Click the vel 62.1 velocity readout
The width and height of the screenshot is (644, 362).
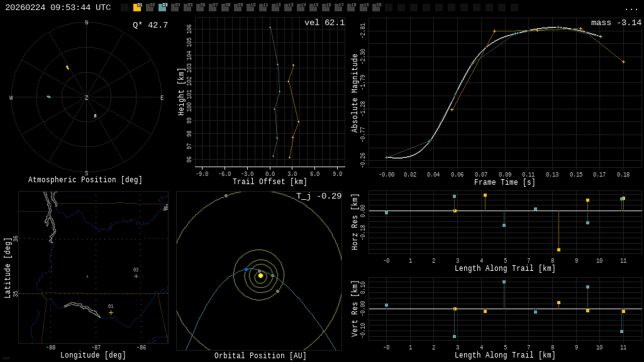coord(325,23)
